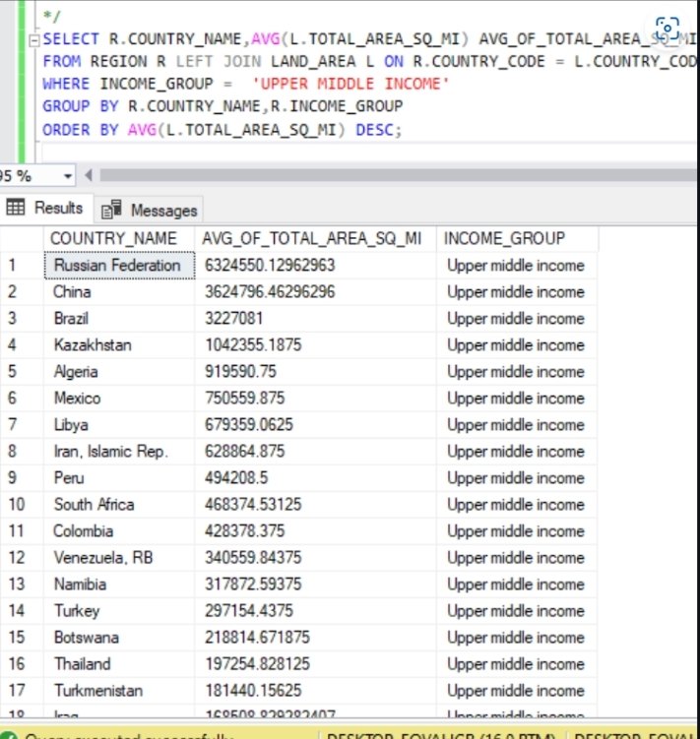
Task: Select value 218814.671875 cell
Action: 315,638
